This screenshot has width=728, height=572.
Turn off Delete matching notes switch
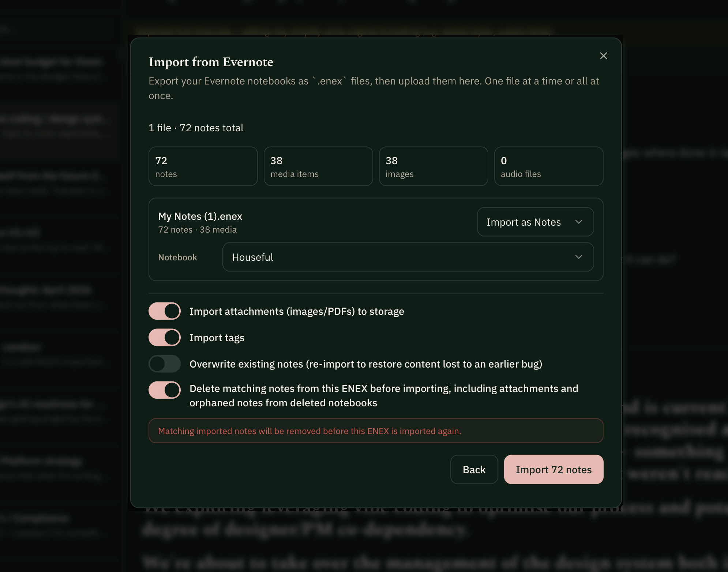(x=165, y=390)
